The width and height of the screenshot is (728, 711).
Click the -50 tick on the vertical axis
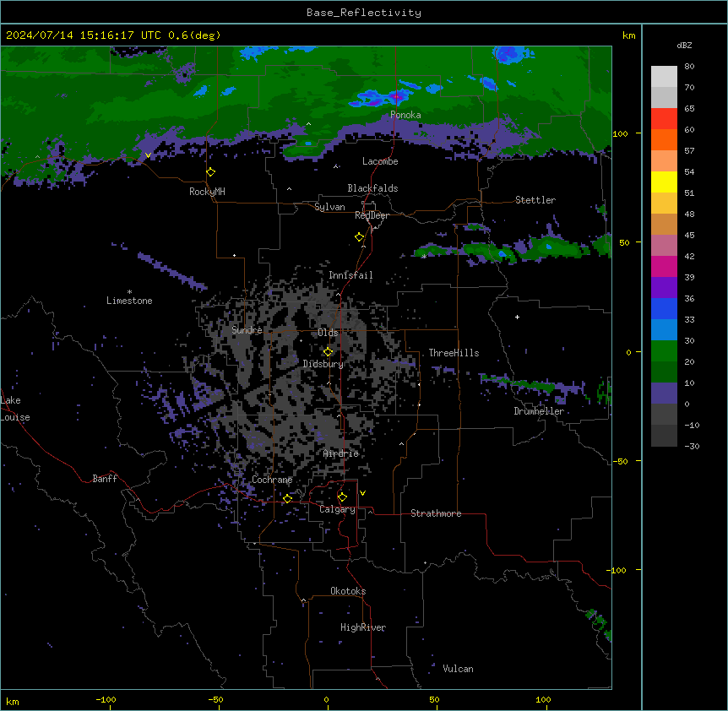tap(620, 461)
